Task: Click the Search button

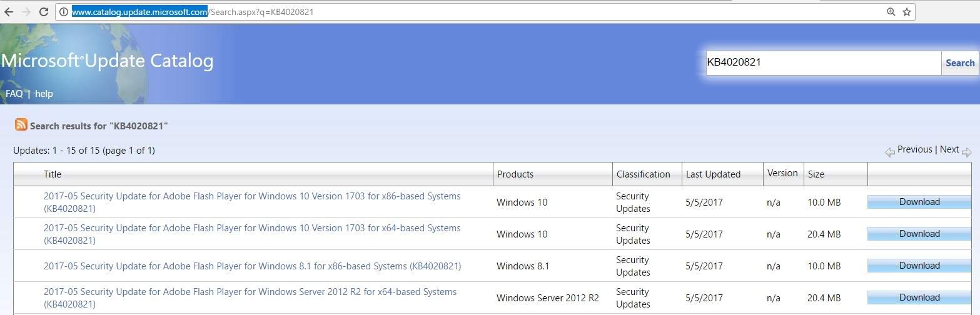Action: click(x=960, y=62)
